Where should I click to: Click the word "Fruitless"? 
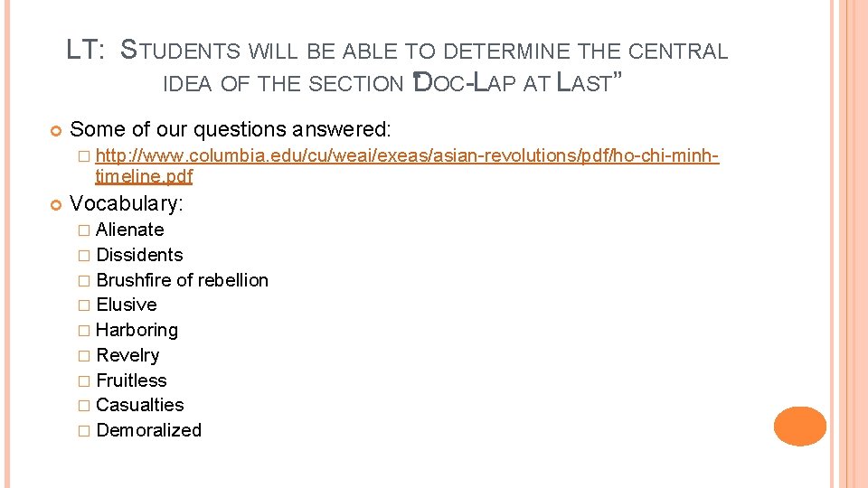point(131,380)
